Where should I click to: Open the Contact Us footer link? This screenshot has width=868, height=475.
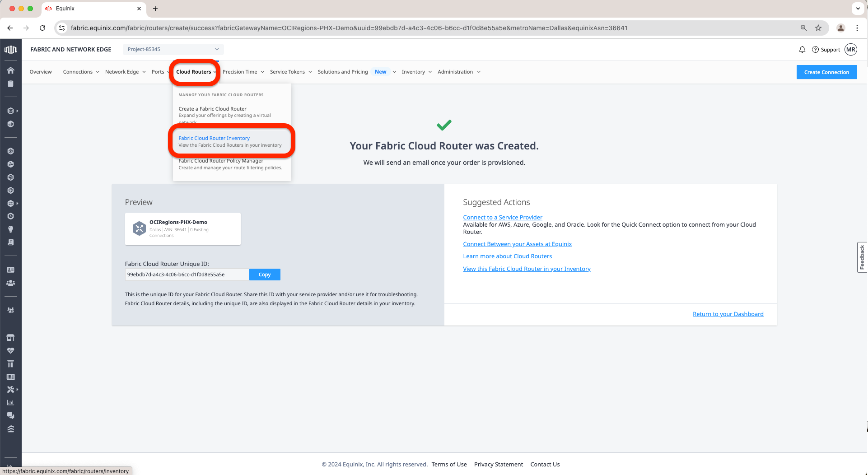coord(545,464)
